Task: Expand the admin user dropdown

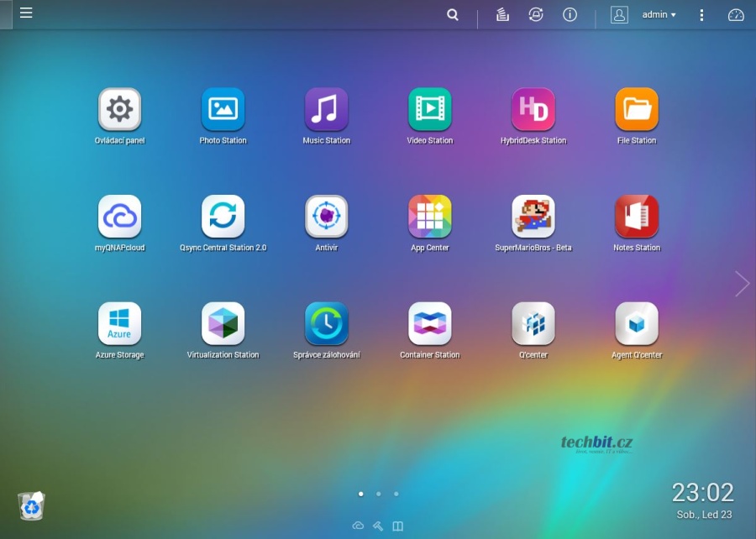Action: (x=659, y=15)
